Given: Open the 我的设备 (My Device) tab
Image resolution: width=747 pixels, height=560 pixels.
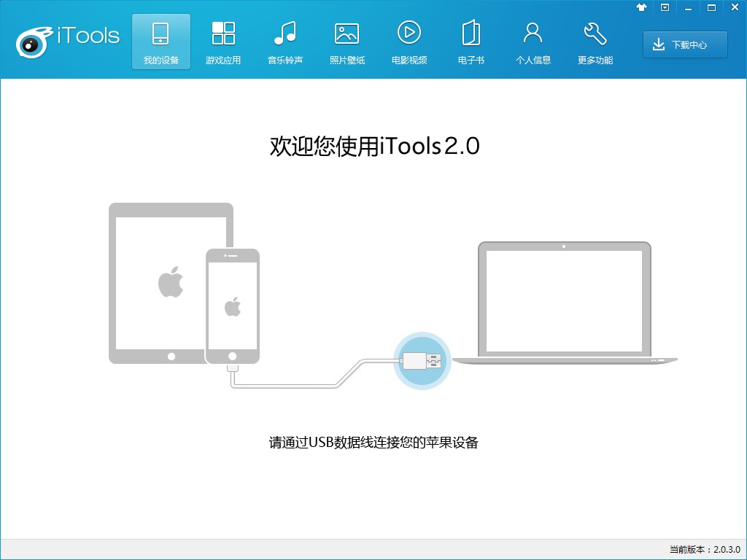Looking at the screenshot, I should point(160,42).
